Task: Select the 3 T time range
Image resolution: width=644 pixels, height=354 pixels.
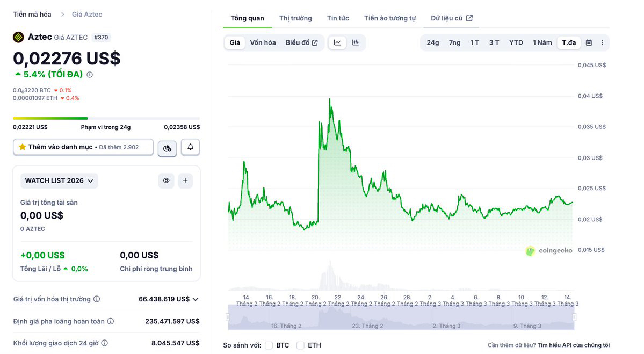Action: (494, 43)
